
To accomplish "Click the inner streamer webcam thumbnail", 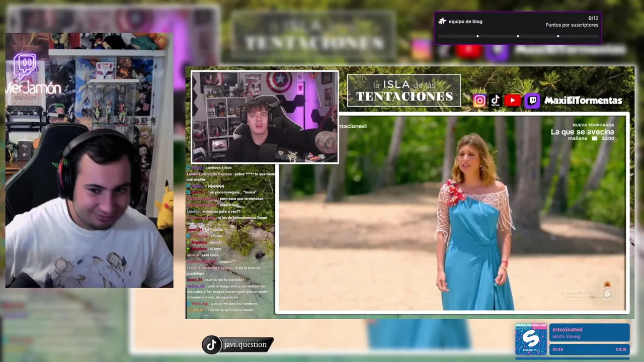I will [265, 117].
